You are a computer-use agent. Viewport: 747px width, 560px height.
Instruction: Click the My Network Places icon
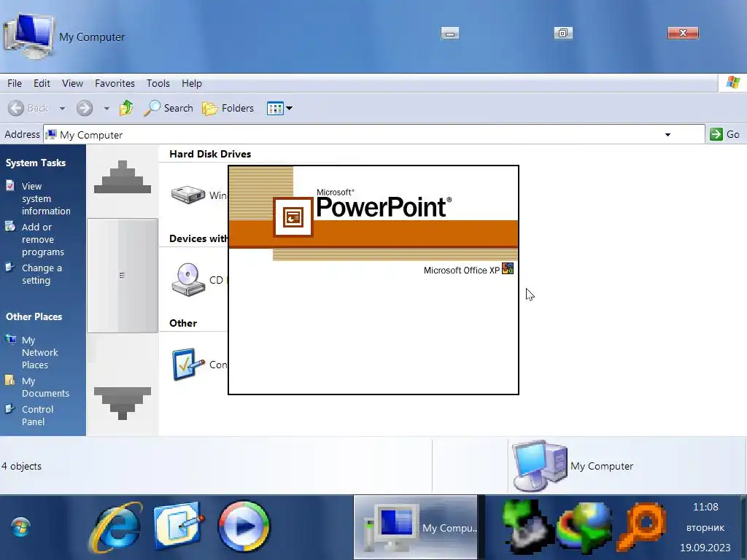click(x=10, y=339)
